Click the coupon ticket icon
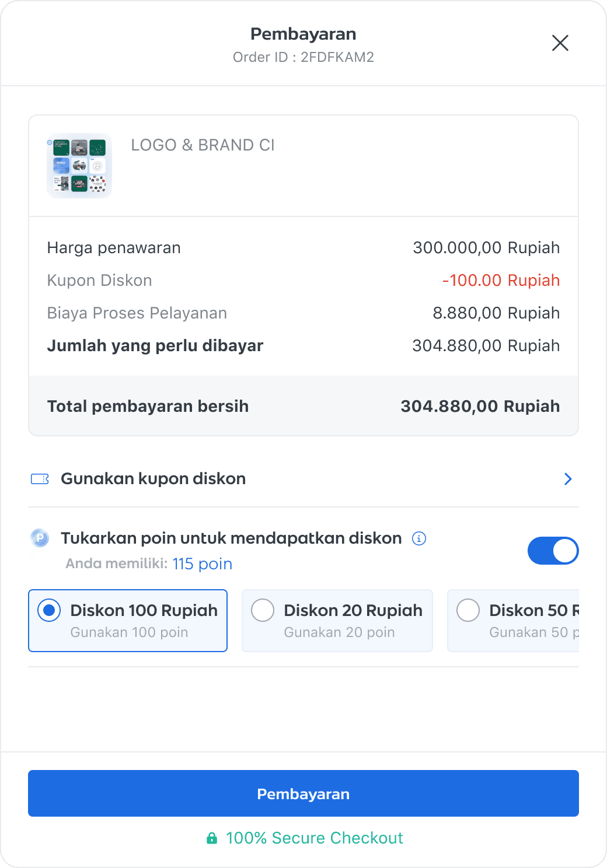607x868 pixels. click(x=39, y=478)
